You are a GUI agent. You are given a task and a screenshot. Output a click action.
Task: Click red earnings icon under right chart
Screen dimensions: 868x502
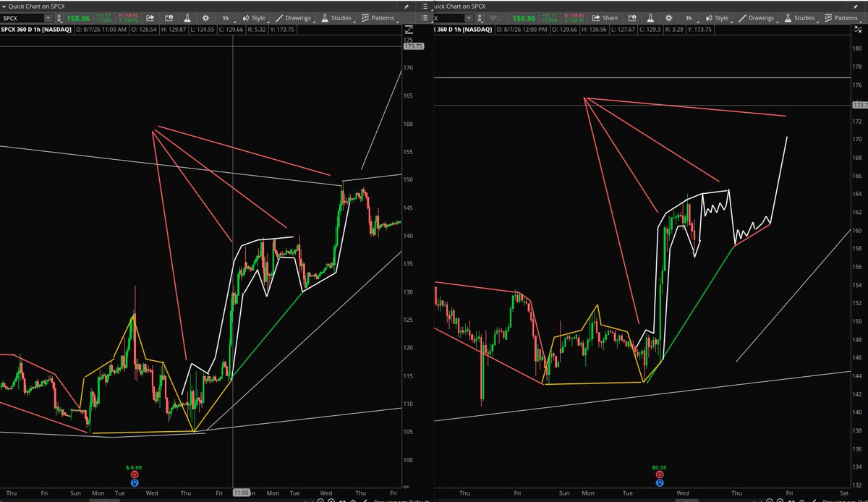[660, 475]
